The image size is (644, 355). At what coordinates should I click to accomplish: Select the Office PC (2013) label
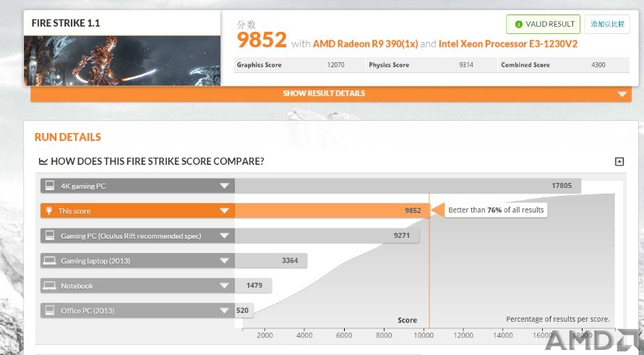click(87, 311)
